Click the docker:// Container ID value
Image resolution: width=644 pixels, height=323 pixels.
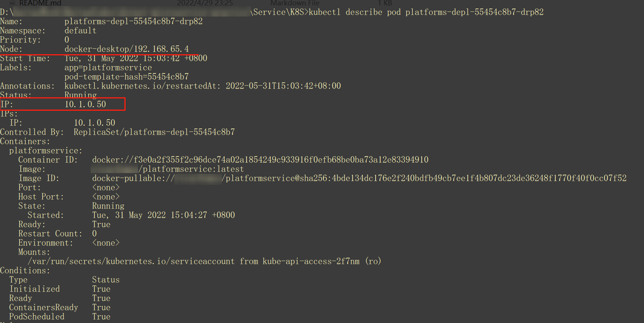[260, 160]
